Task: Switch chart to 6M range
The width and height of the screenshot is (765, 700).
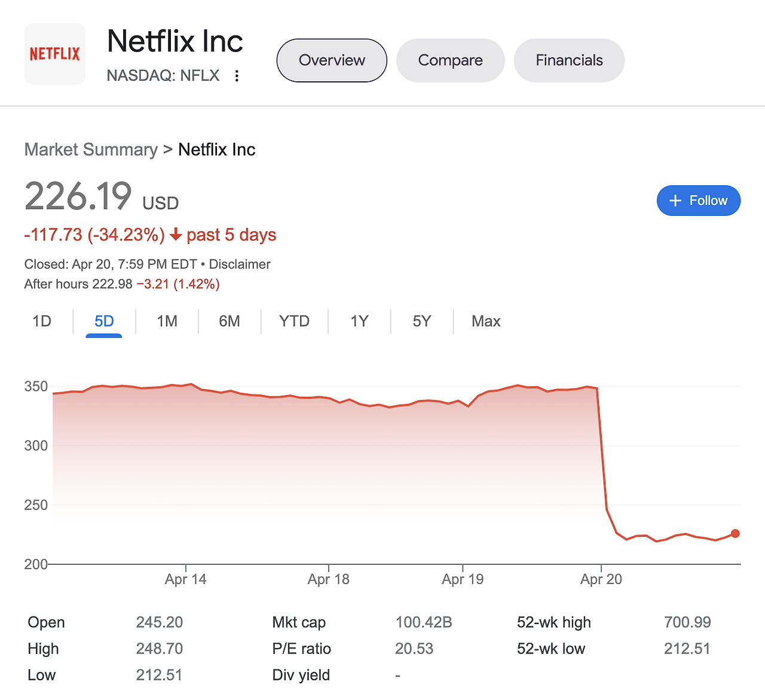Action: click(229, 322)
